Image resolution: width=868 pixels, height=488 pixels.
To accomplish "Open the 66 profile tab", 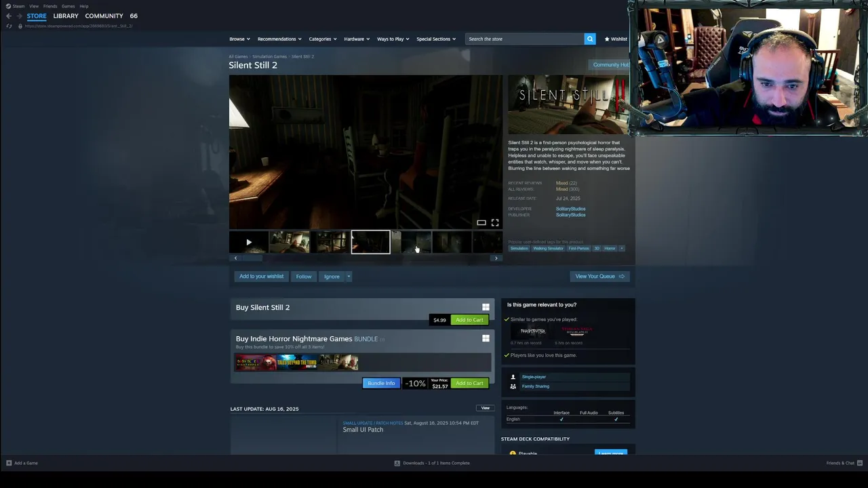I will [x=134, y=16].
